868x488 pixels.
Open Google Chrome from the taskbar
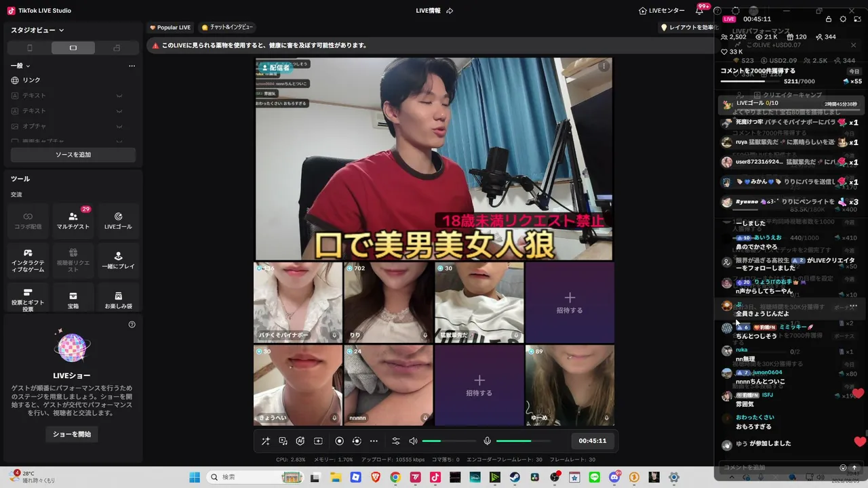[x=395, y=477]
